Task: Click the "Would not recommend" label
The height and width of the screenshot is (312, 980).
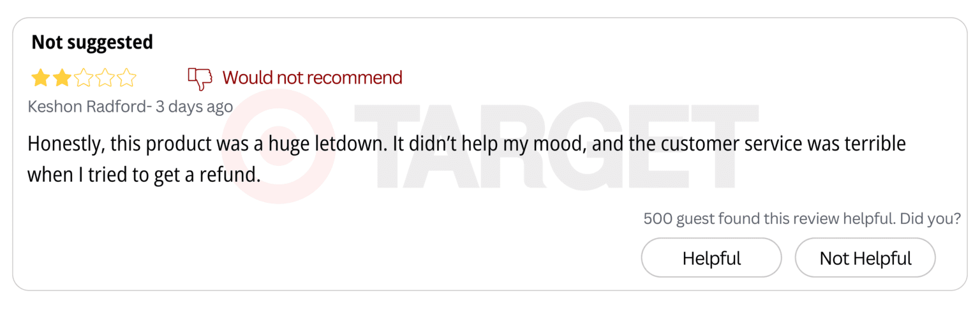Action: 312,78
